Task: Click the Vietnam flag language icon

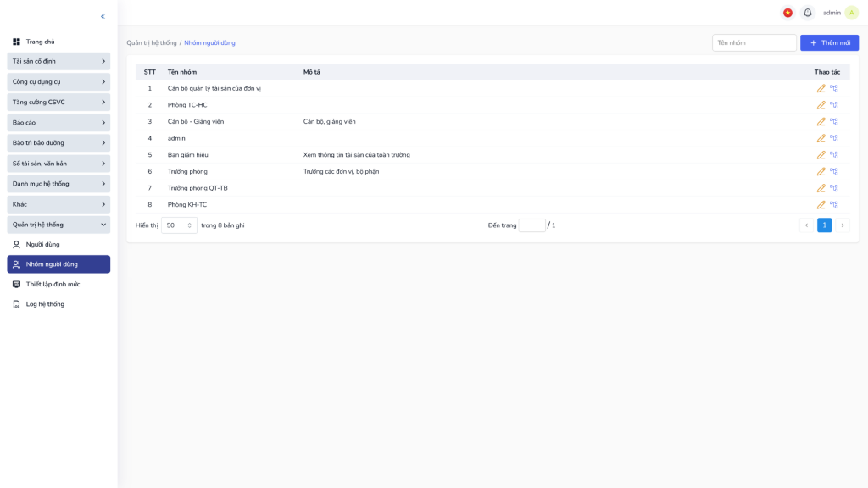Action: click(787, 13)
